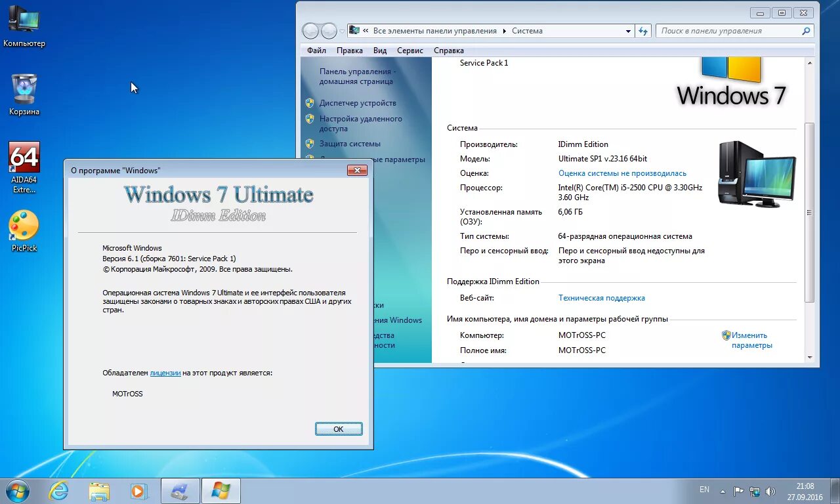The height and width of the screenshot is (504, 840).
Task: Open Панель управления домашняя страница link
Action: click(x=358, y=77)
